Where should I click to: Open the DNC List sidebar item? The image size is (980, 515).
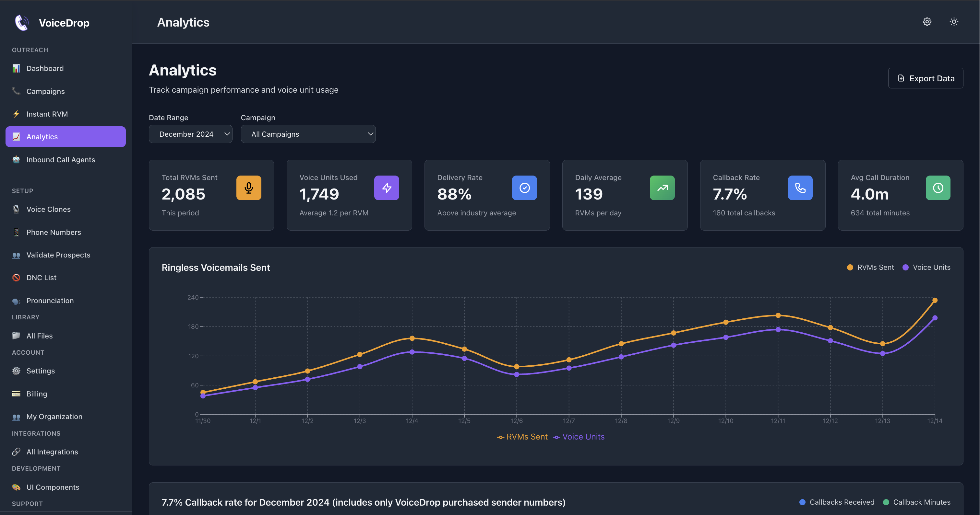pos(41,278)
